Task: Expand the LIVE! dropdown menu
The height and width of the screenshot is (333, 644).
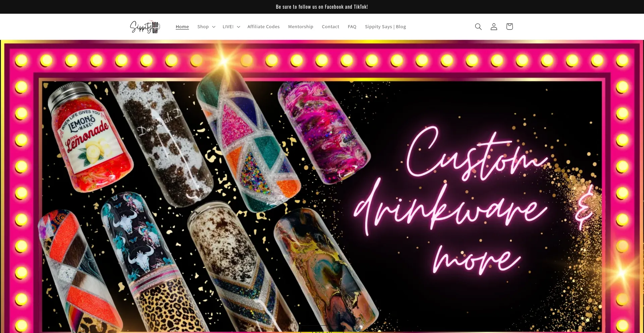Action: coord(231,26)
